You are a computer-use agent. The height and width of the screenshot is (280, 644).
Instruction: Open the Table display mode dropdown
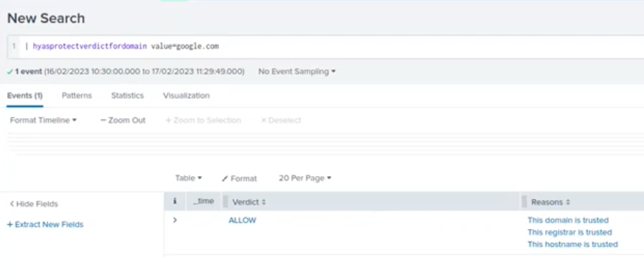click(189, 178)
